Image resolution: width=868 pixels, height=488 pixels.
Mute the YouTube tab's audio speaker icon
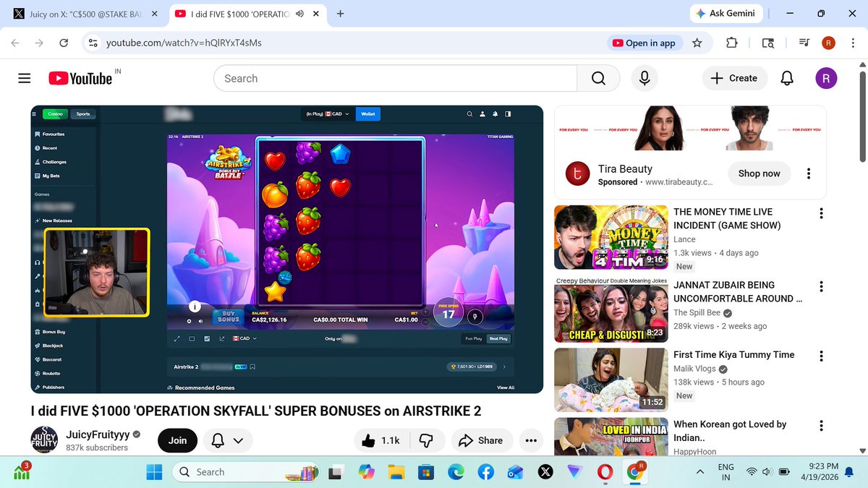point(299,14)
